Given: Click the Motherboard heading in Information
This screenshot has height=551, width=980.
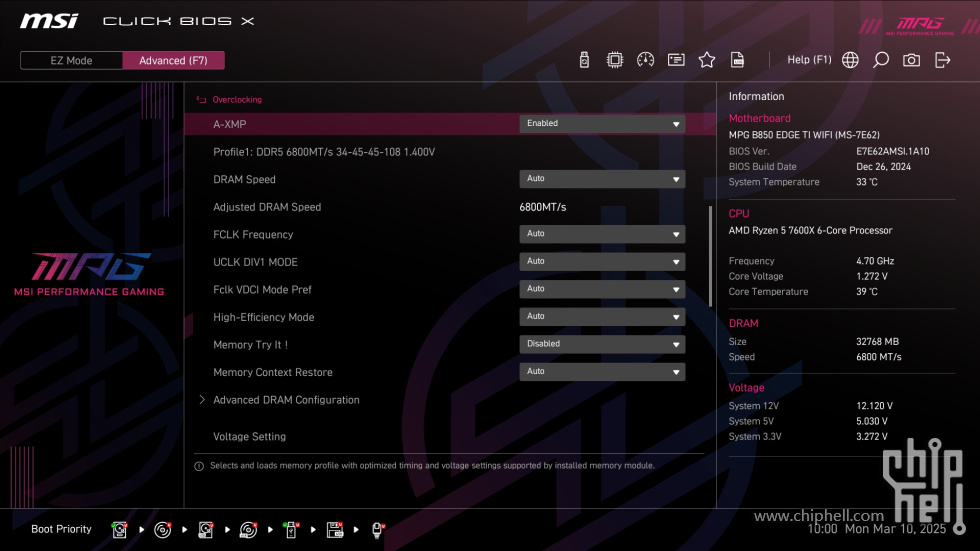Looking at the screenshot, I should (759, 118).
